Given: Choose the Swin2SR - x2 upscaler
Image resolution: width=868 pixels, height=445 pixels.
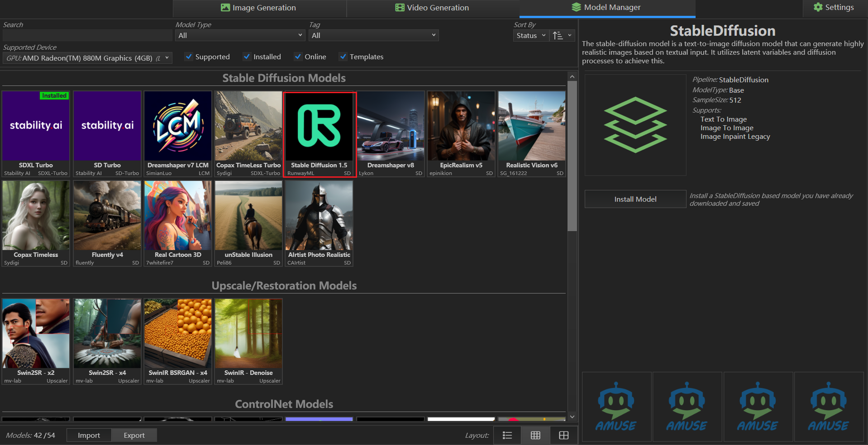Looking at the screenshot, I should [x=36, y=341].
